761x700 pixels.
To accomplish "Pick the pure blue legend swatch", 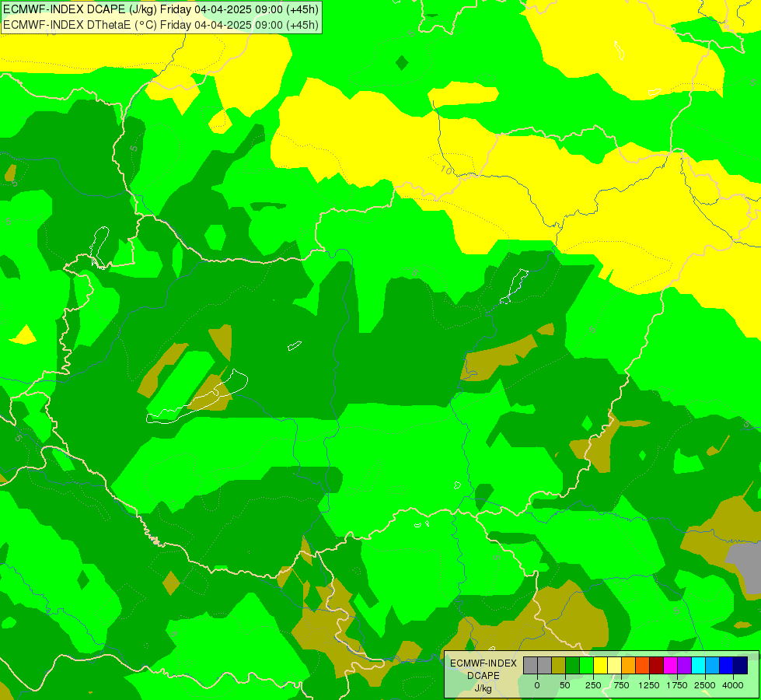I will (727, 665).
